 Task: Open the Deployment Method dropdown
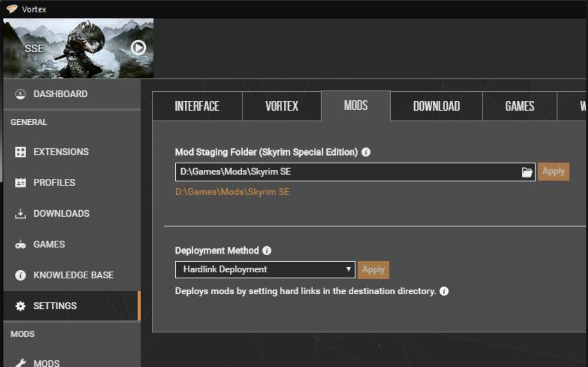(265, 269)
